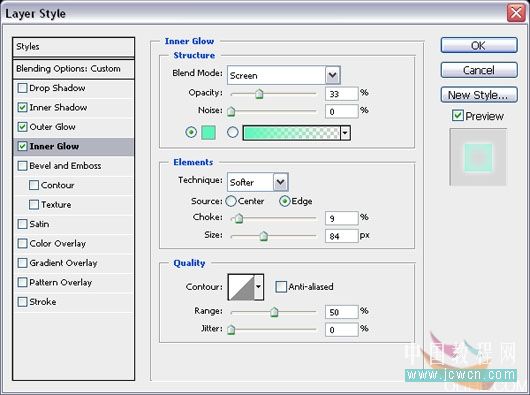
Task: Click the Size slider handle
Action: click(x=264, y=236)
